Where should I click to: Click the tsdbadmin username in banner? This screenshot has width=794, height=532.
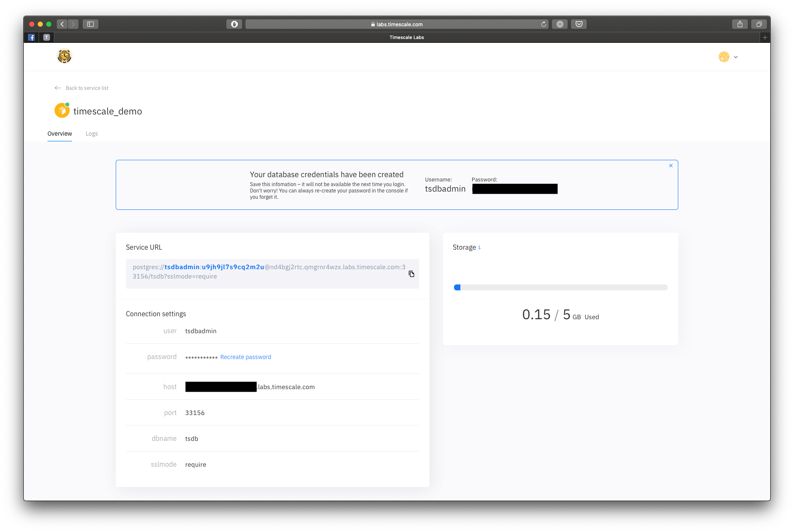tap(445, 189)
